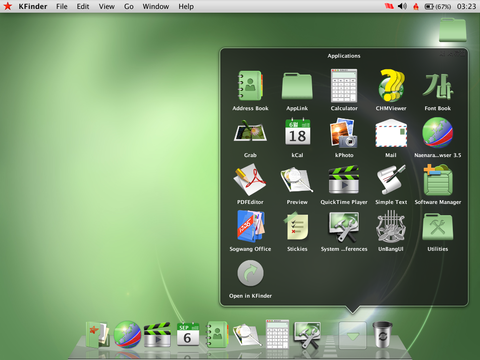Open the Window menu
Screen dimensions: 480x360
[156, 6]
